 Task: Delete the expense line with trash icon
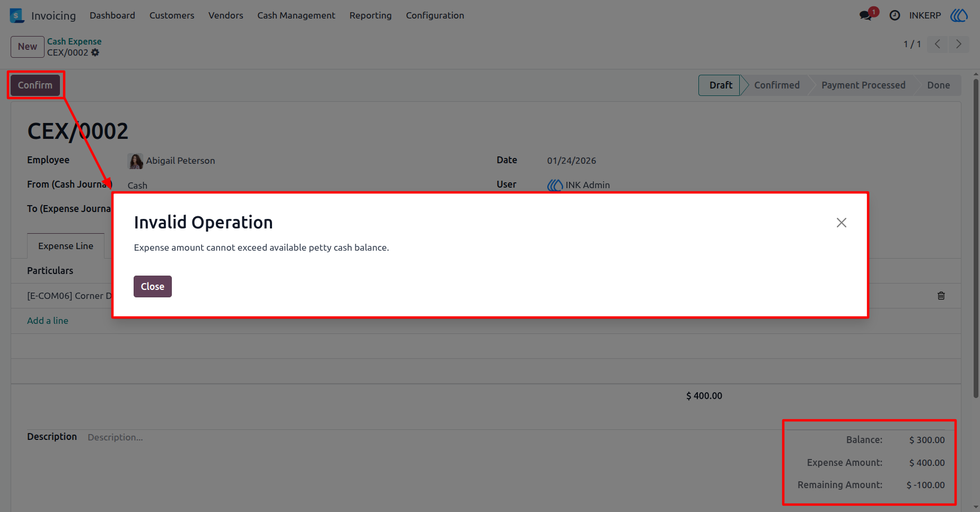pos(941,296)
